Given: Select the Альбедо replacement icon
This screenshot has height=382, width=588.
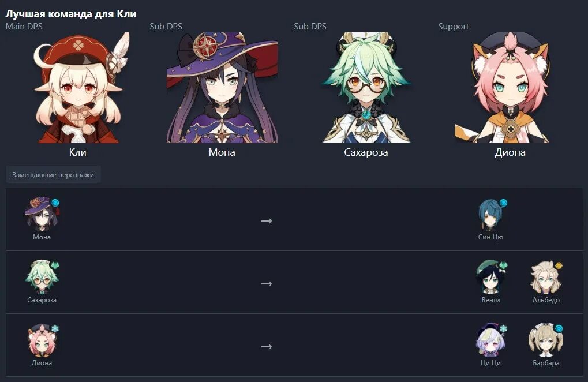Looking at the screenshot, I should (546, 277).
